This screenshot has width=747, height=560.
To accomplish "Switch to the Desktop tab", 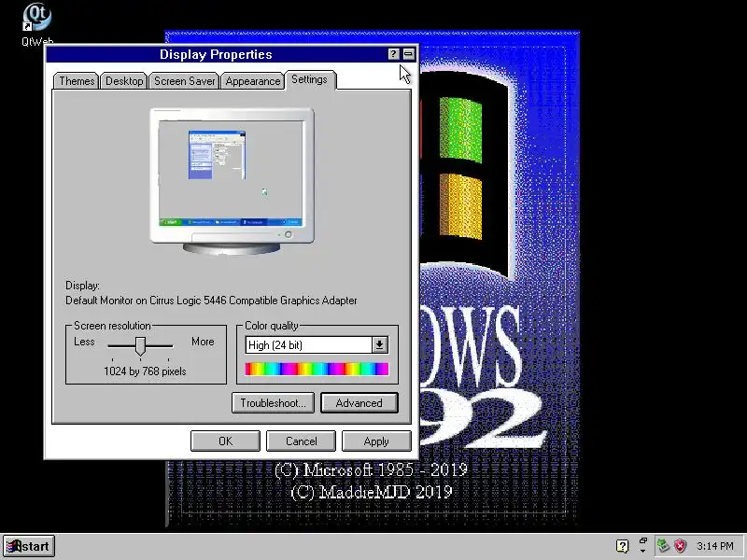I will [x=124, y=81].
